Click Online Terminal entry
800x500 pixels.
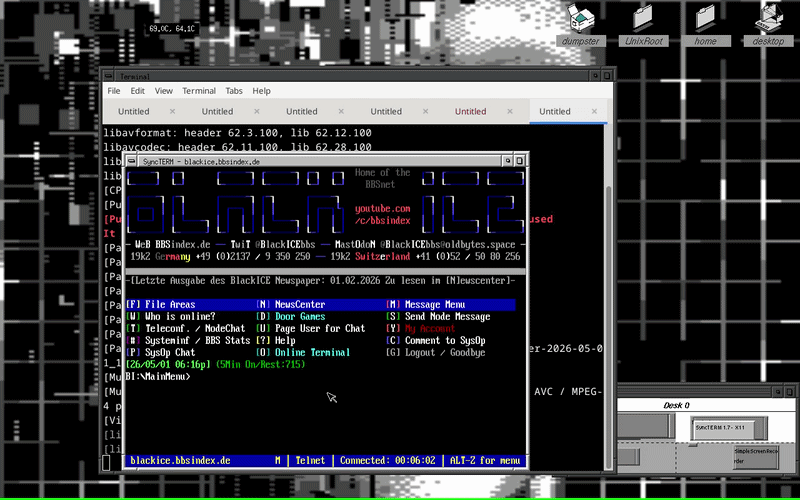point(304,353)
